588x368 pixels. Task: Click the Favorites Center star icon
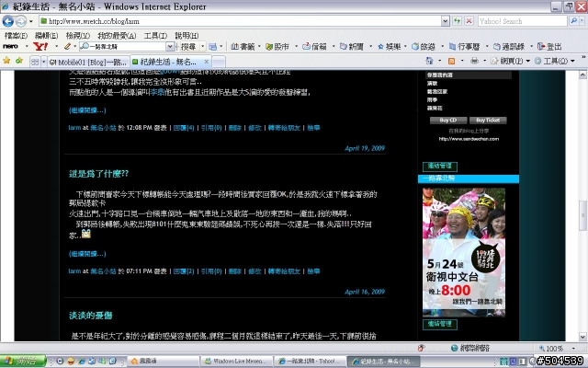(x=6, y=61)
